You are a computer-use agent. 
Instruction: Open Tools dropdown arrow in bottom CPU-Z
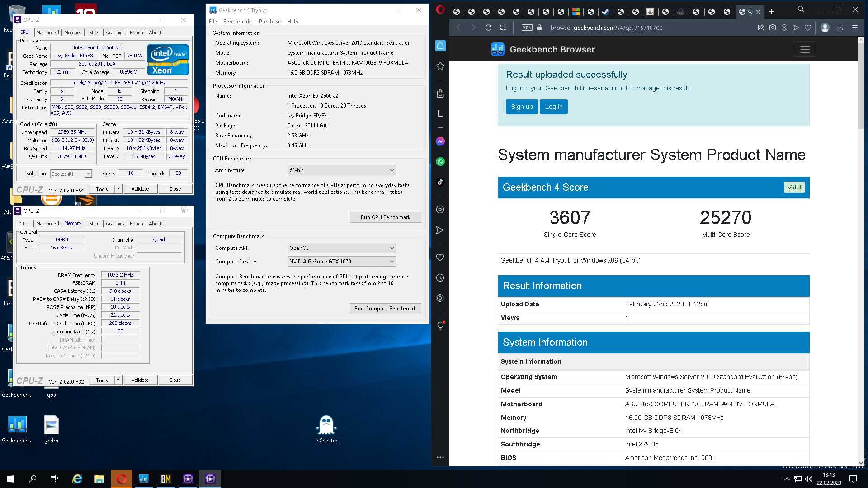[118, 380]
